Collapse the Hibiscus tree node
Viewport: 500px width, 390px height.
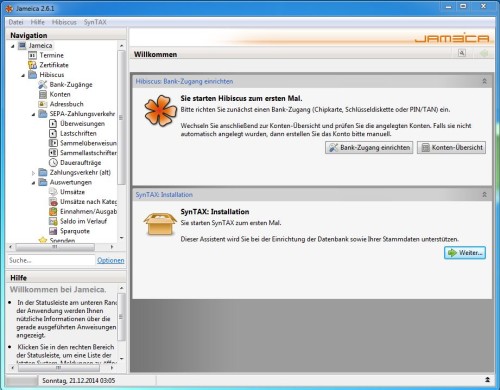pos(23,75)
